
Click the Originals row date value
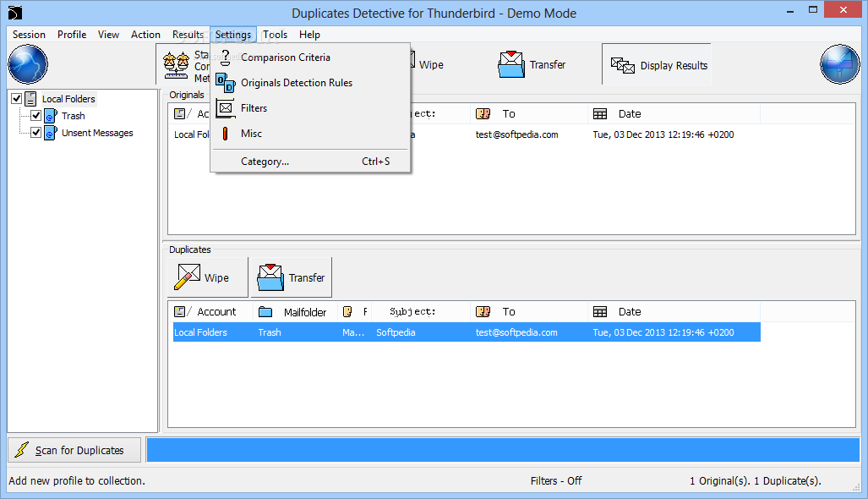point(663,134)
